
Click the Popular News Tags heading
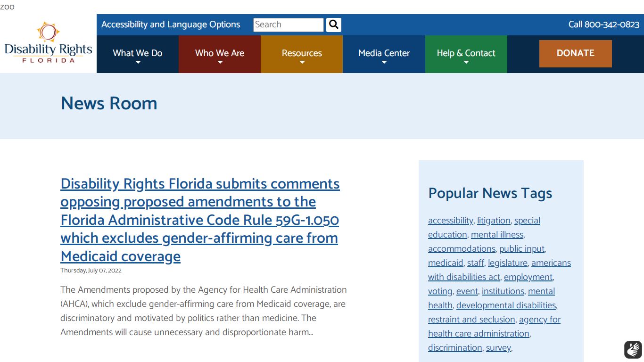pyautogui.click(x=490, y=193)
